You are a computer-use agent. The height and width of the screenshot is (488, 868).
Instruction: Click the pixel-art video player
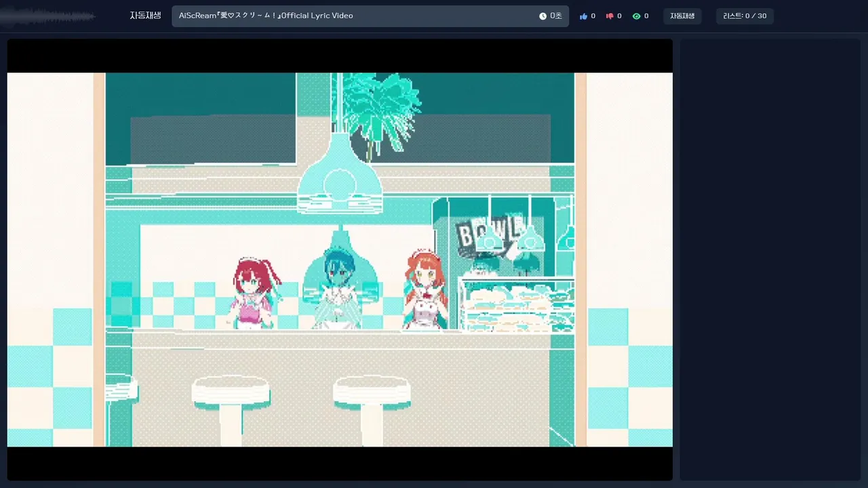(340, 260)
